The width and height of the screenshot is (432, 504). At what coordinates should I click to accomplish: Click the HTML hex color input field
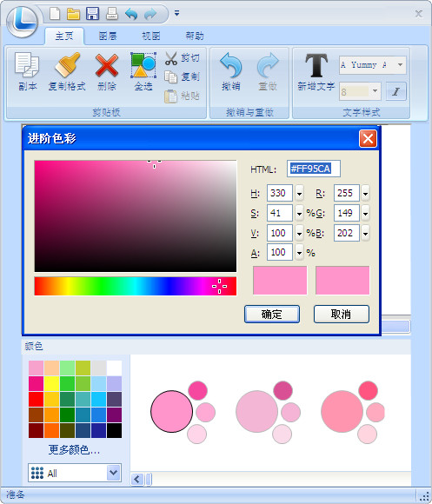(314, 169)
